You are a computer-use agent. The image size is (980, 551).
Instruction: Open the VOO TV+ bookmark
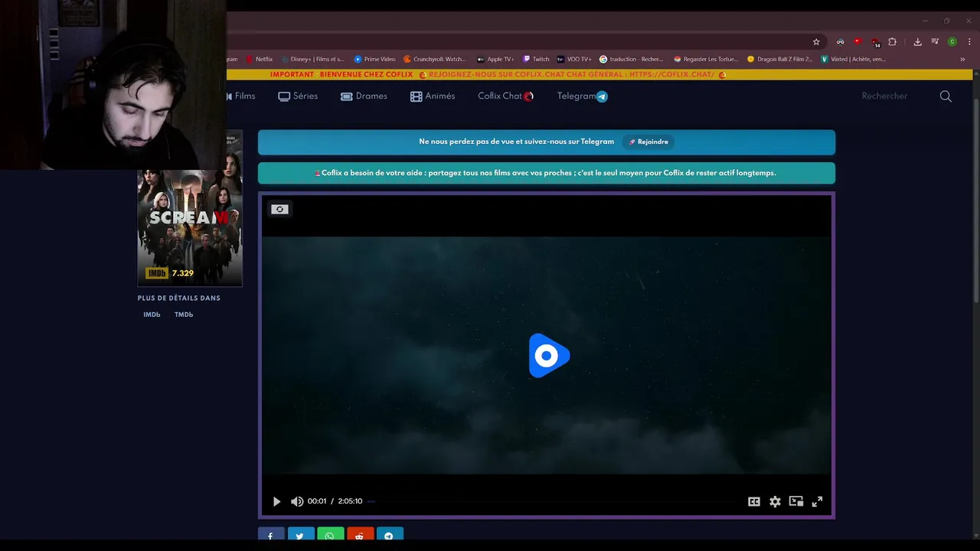(573, 59)
